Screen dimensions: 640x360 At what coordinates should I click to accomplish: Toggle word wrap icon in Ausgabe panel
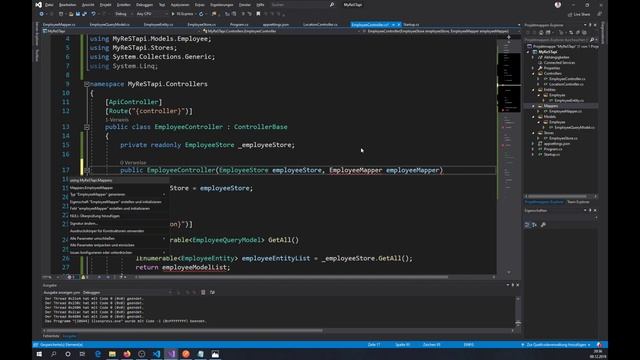[212, 293]
